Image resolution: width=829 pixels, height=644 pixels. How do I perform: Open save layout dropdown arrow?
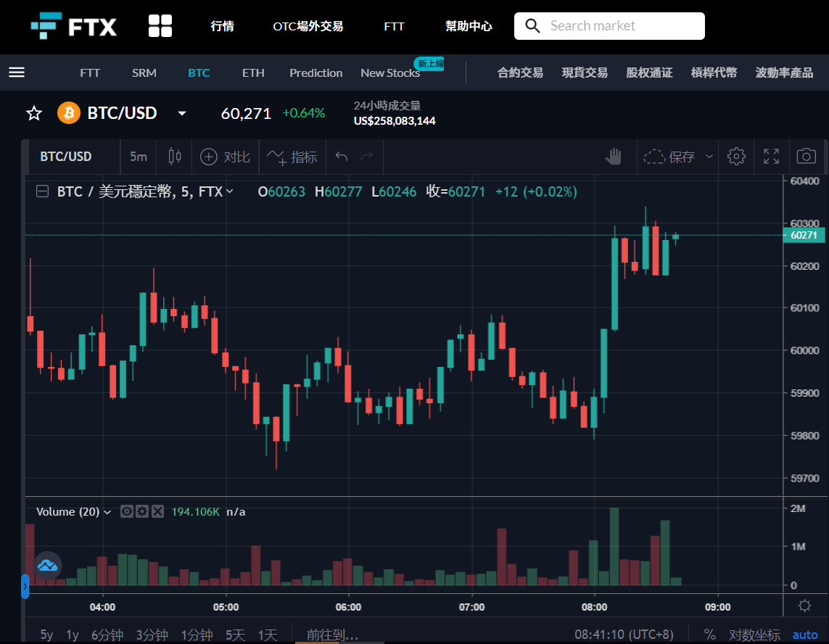709,157
